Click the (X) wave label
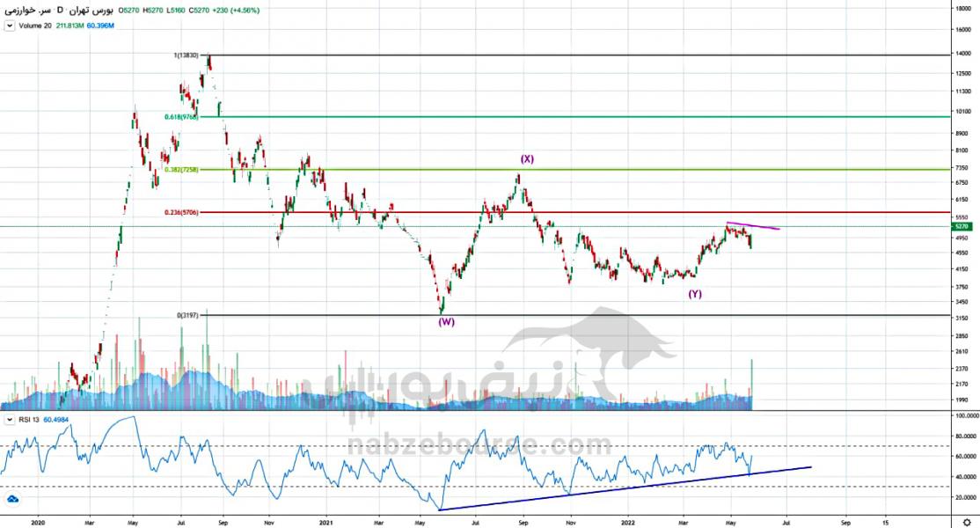 [x=527, y=159]
